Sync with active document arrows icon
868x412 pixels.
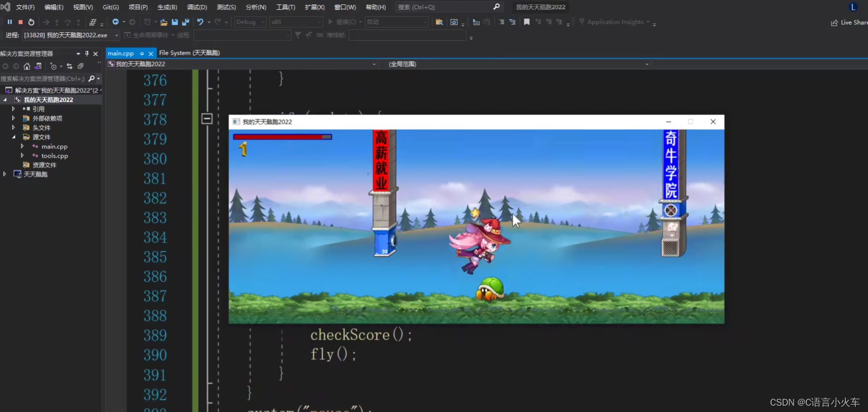(x=70, y=66)
